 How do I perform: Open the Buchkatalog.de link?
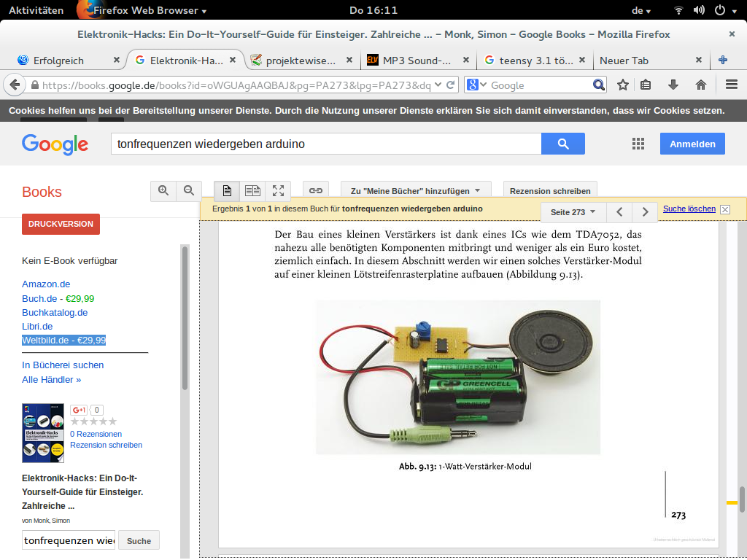(x=55, y=312)
